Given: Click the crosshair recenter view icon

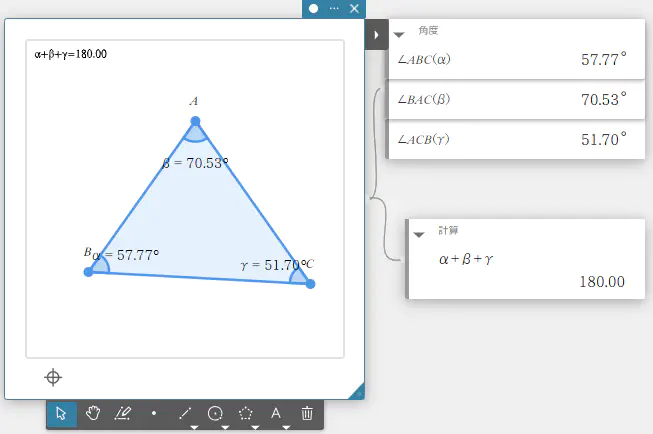Looking at the screenshot, I should coord(54,376).
